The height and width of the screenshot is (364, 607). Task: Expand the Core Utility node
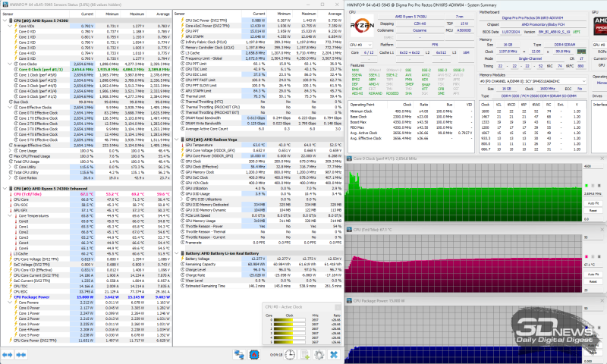pyautogui.click(x=10, y=167)
